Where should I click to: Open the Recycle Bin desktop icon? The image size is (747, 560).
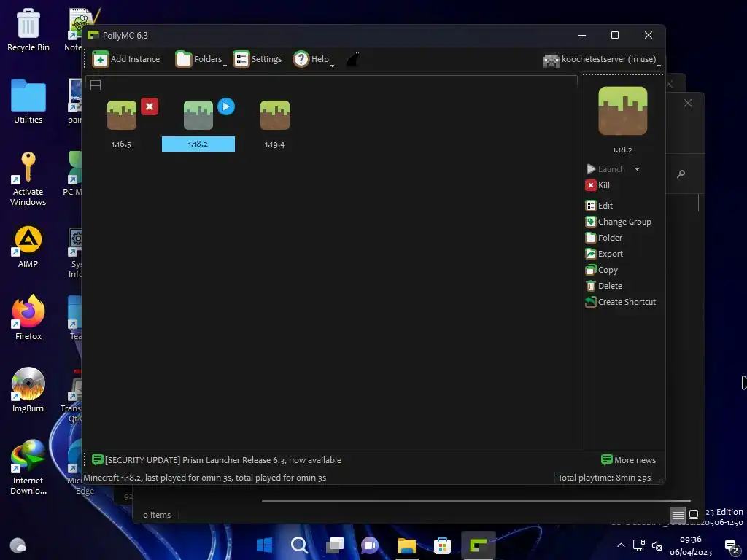point(28,30)
